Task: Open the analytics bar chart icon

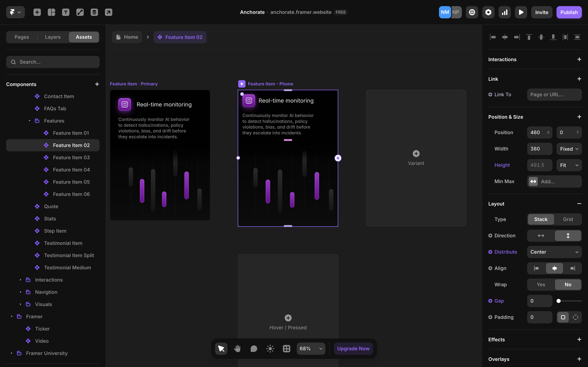Action: 504,12
